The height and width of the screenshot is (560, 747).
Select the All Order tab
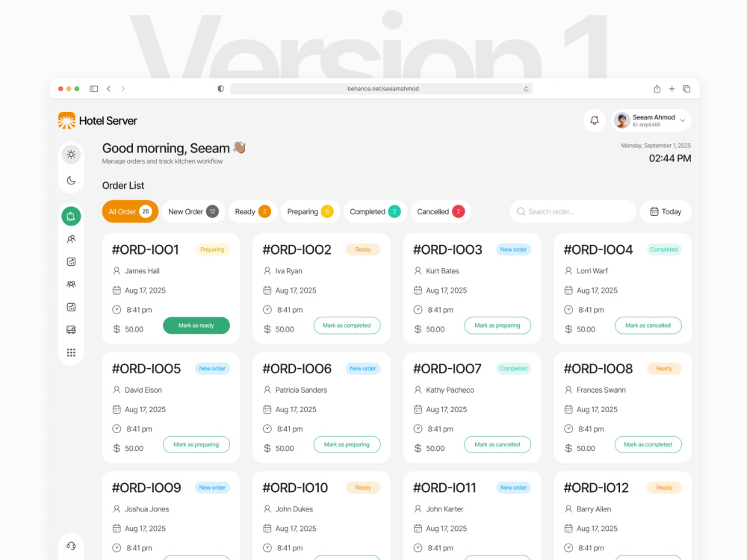[x=130, y=211]
